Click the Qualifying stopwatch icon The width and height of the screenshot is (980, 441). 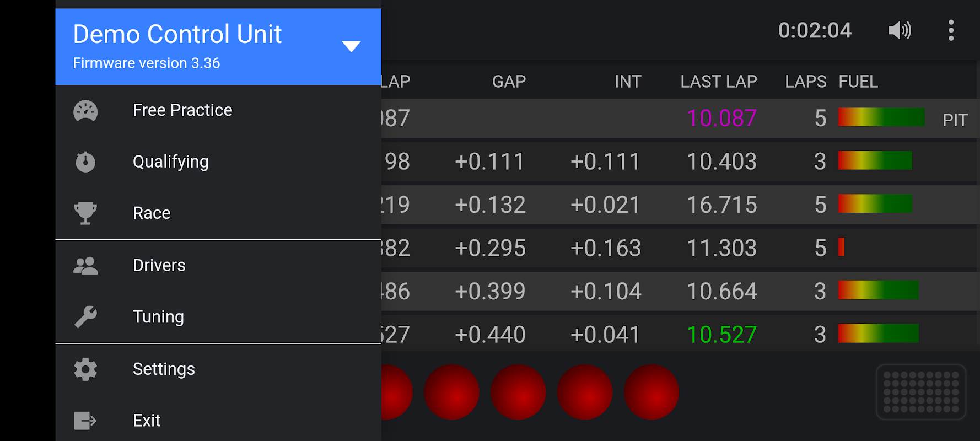[85, 162]
